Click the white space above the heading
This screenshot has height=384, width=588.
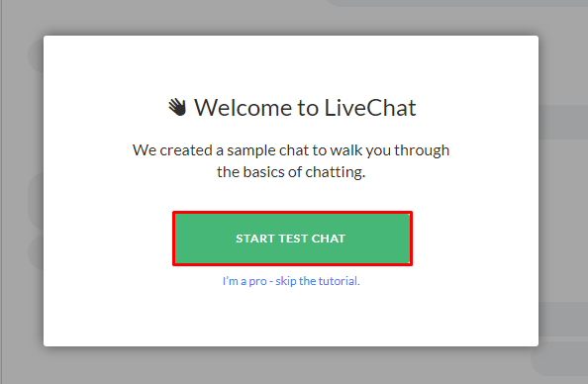pos(291,65)
